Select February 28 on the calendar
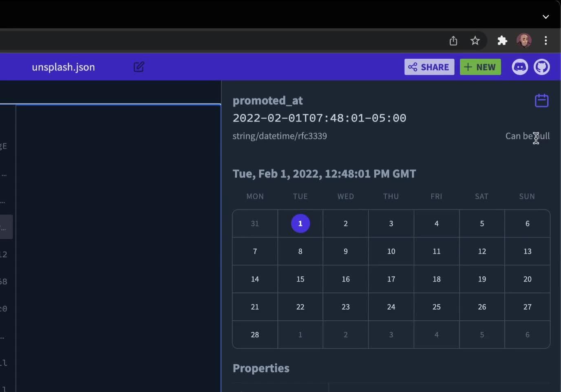The height and width of the screenshot is (392, 561). (x=255, y=335)
